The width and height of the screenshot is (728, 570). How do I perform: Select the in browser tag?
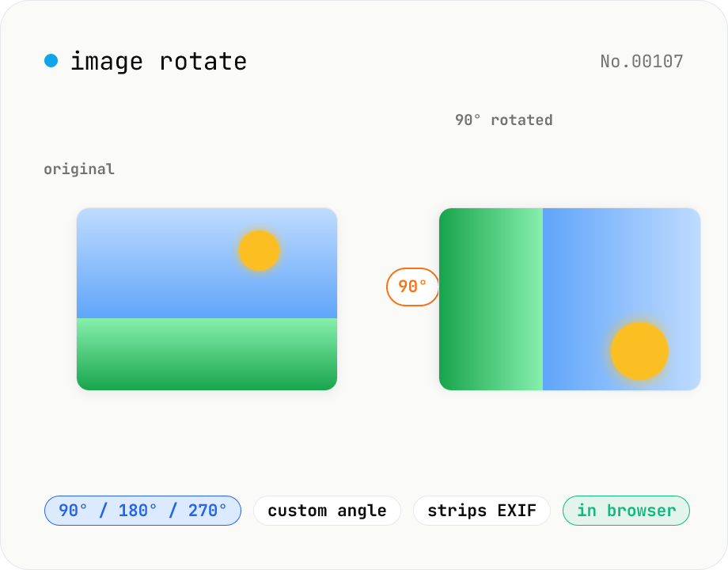626,511
